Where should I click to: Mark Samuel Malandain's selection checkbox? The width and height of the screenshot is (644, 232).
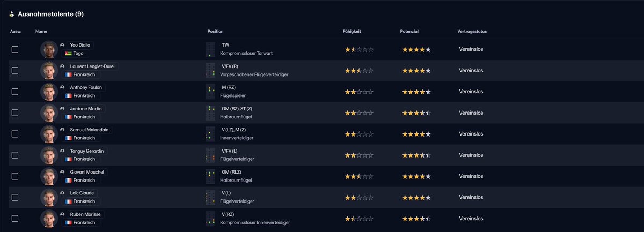coord(15,134)
